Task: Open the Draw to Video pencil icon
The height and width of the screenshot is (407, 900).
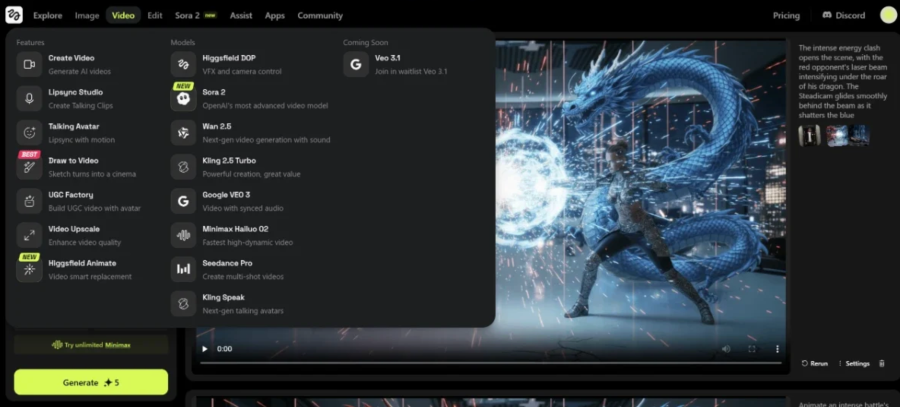Action: pyautogui.click(x=29, y=167)
